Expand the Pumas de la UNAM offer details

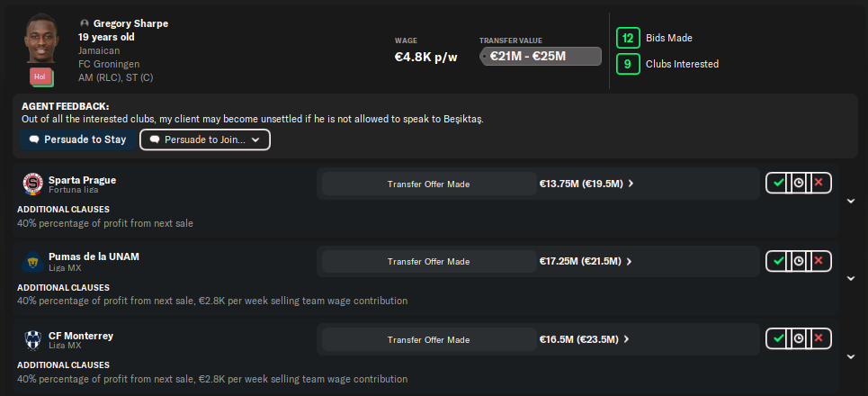coord(851,278)
